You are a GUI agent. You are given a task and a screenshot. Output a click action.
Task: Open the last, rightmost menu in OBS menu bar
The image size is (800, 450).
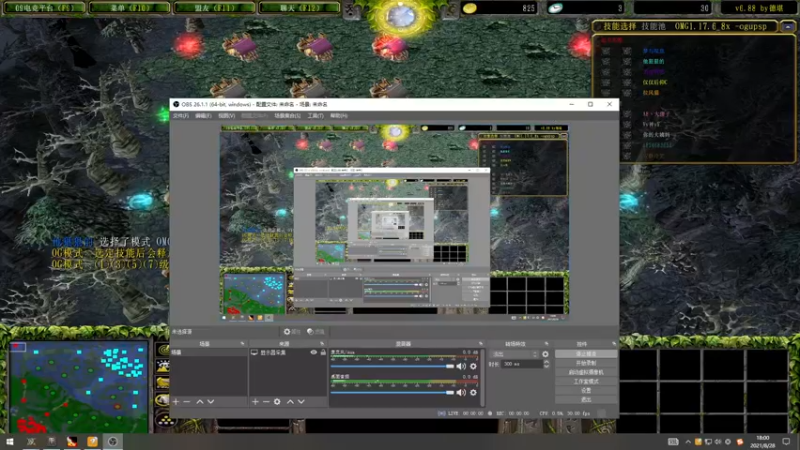(x=339, y=116)
